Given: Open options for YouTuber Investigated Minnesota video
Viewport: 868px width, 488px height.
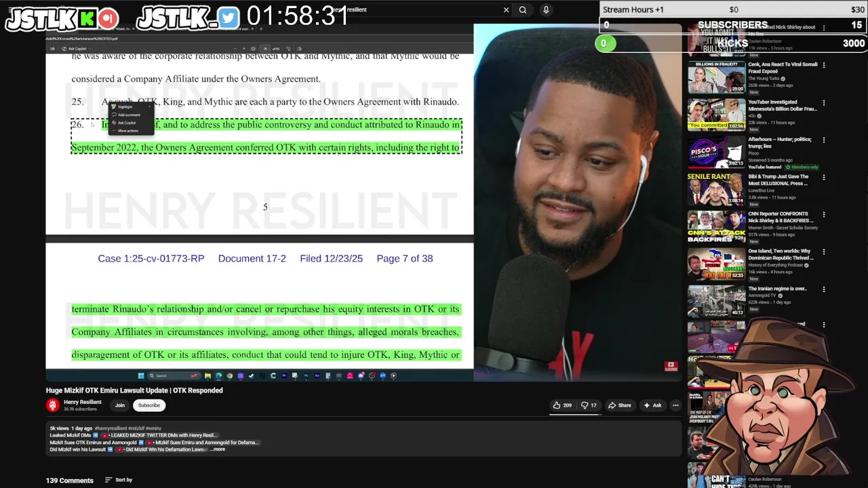Looking at the screenshot, I should (824, 102).
